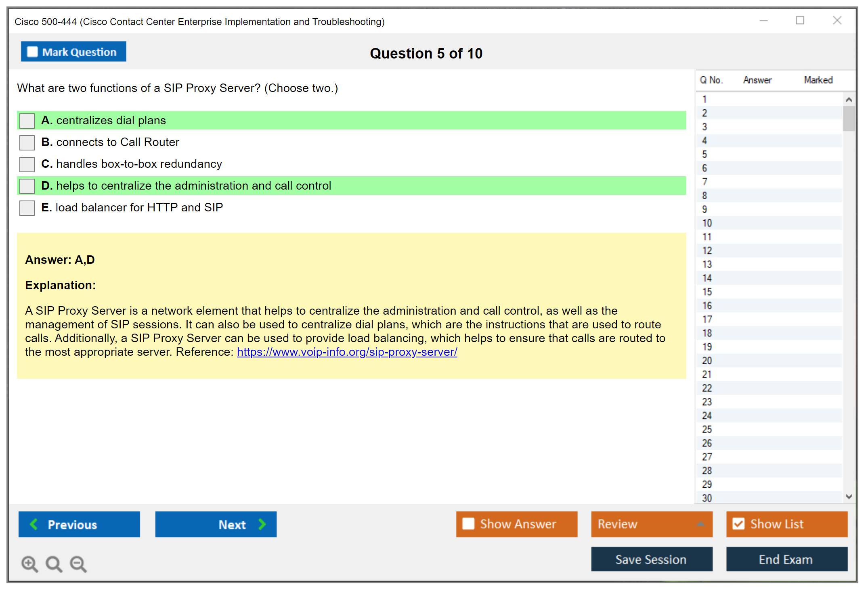This screenshot has height=593, width=868.
Task: Minimize the exam window
Action: [763, 21]
